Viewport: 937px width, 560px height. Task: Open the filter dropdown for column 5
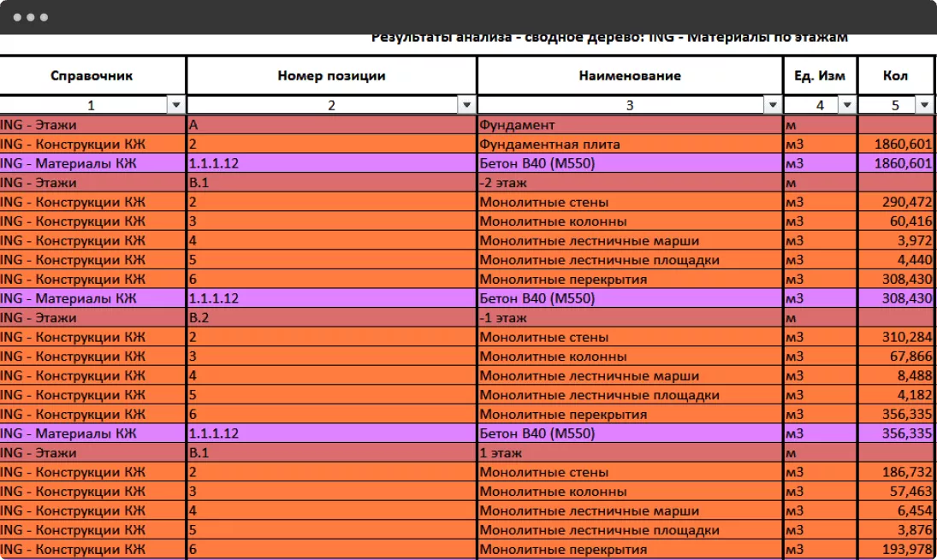(924, 105)
